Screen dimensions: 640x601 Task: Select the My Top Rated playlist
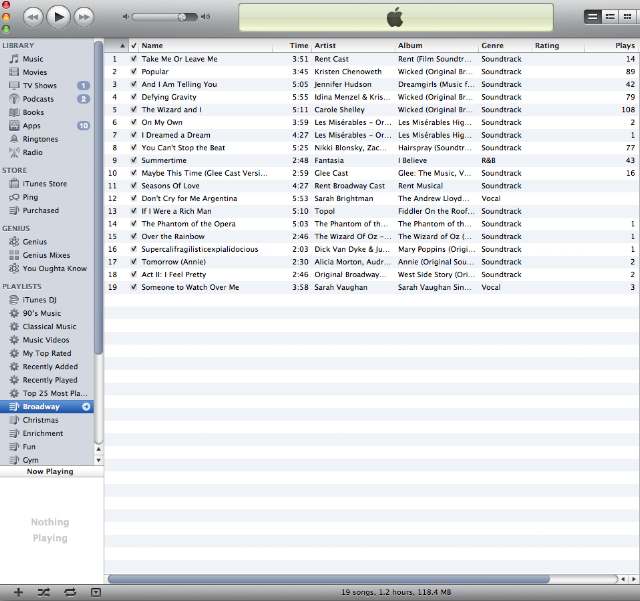tap(47, 353)
